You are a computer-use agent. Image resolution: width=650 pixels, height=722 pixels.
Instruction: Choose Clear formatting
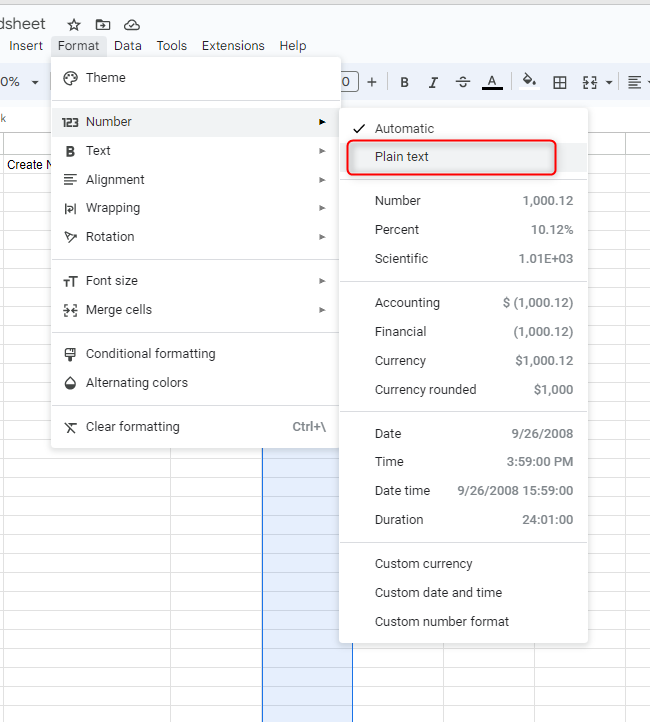(196, 427)
